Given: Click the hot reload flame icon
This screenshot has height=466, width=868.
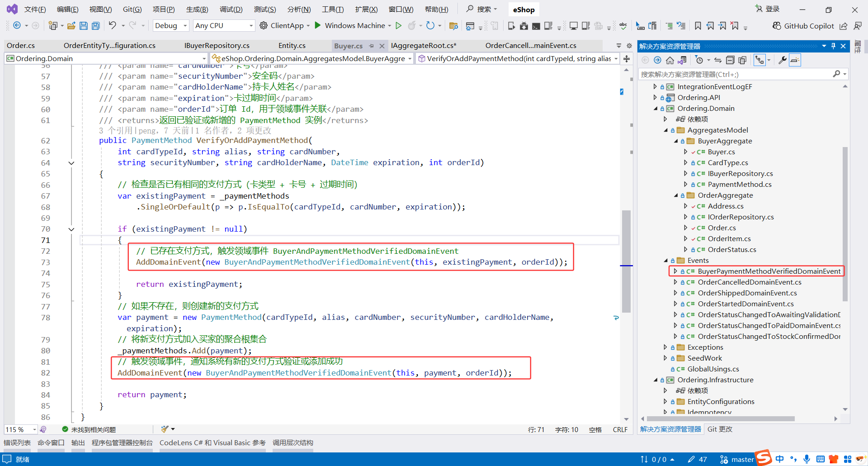Looking at the screenshot, I should (x=411, y=25).
